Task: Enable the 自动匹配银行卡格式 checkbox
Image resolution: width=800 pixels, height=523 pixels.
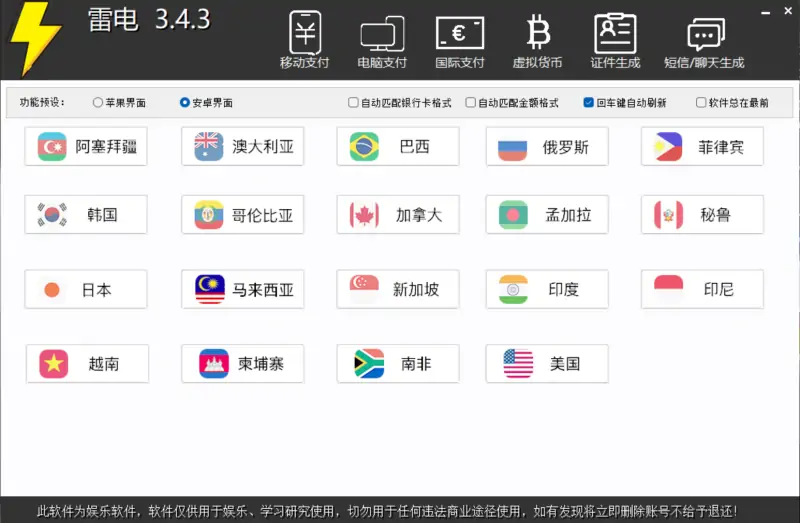Action: [353, 102]
